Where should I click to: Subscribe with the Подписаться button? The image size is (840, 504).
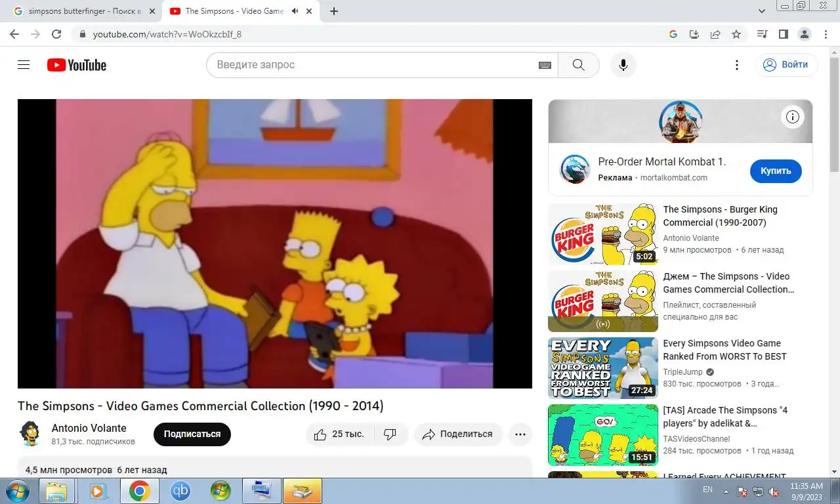[192, 434]
